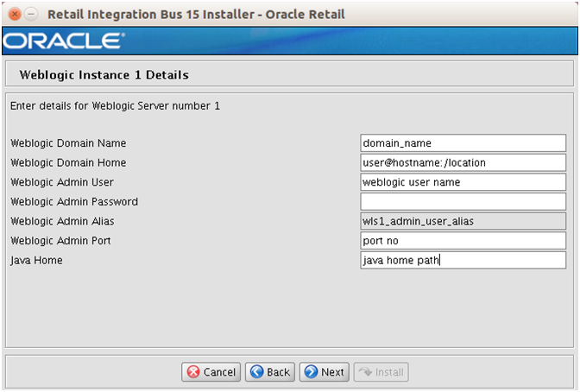
Task: Minimize the installer window
Action: coord(31,14)
